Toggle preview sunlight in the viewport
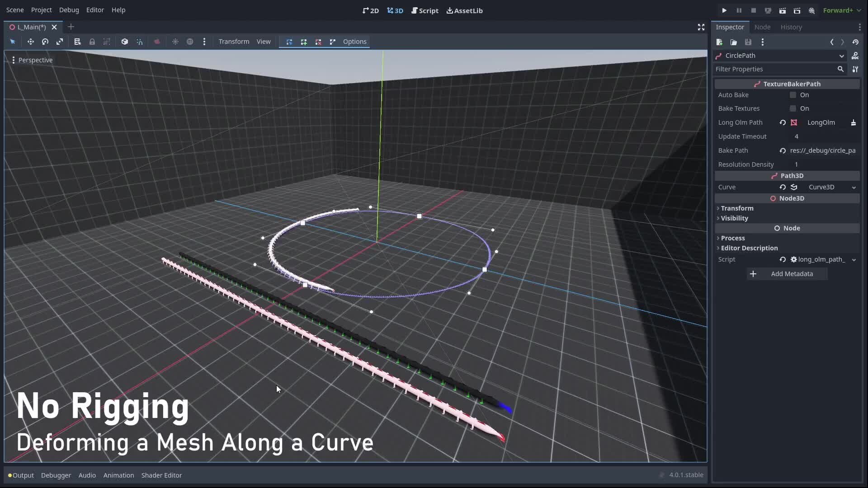The height and width of the screenshot is (488, 868). 175,42
